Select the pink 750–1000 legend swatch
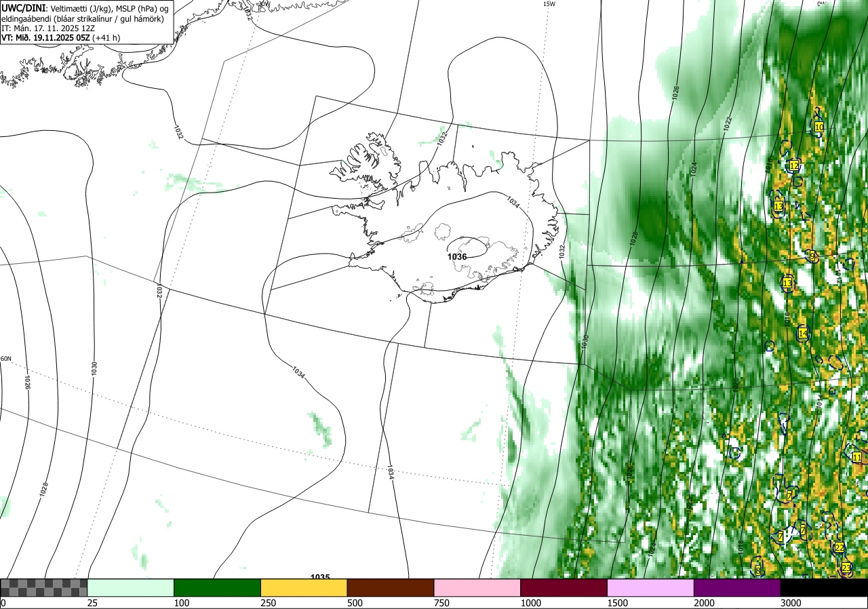Image resolution: width=868 pixels, height=609 pixels. 477,587
